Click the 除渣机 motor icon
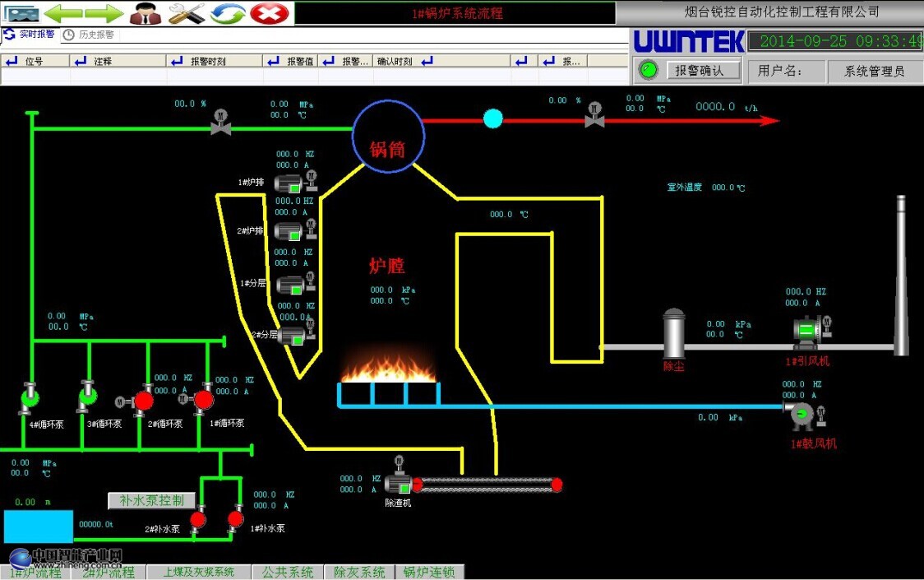The height and width of the screenshot is (580, 924). point(400,485)
